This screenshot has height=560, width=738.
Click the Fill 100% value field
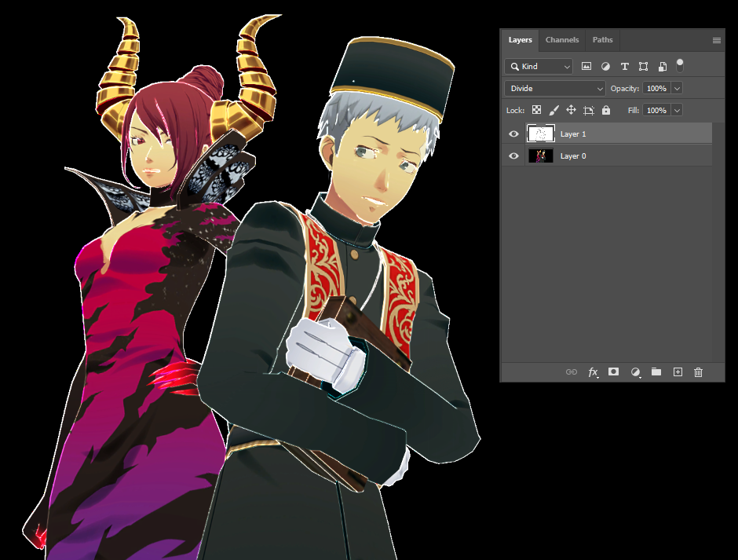(x=657, y=110)
